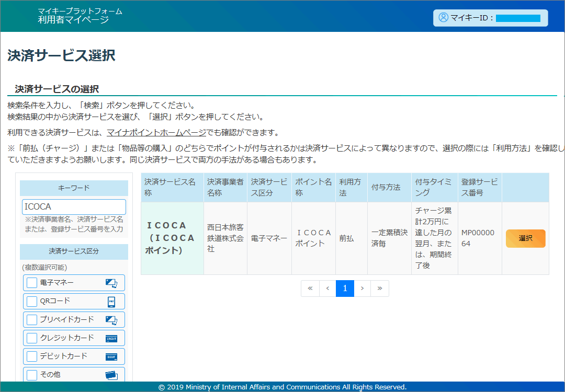Click the user avatar icon beside マイキーID
The height and width of the screenshot is (392, 565).
pyautogui.click(x=443, y=17)
